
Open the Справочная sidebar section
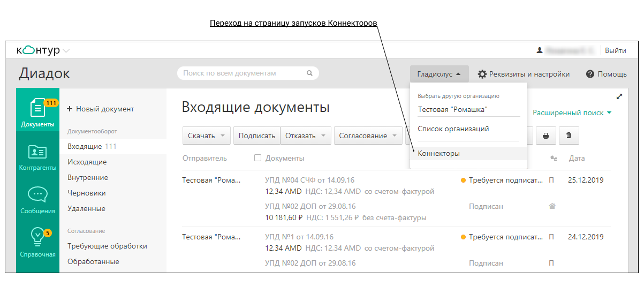(37, 242)
